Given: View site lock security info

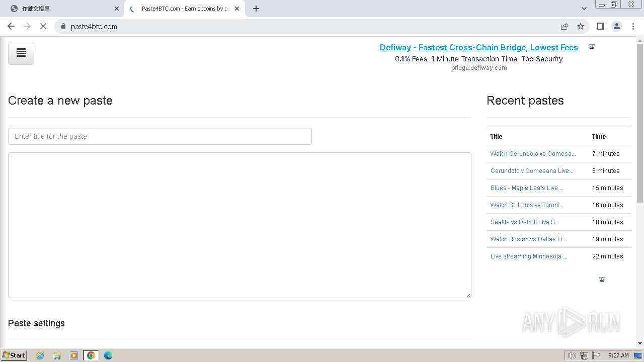Looking at the screenshot, I should [63, 26].
